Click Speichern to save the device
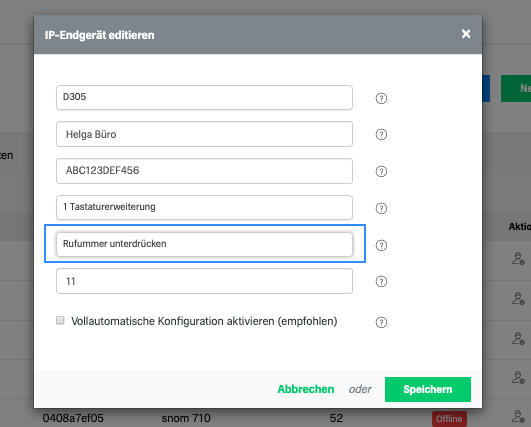The image size is (531, 427). [x=428, y=389]
